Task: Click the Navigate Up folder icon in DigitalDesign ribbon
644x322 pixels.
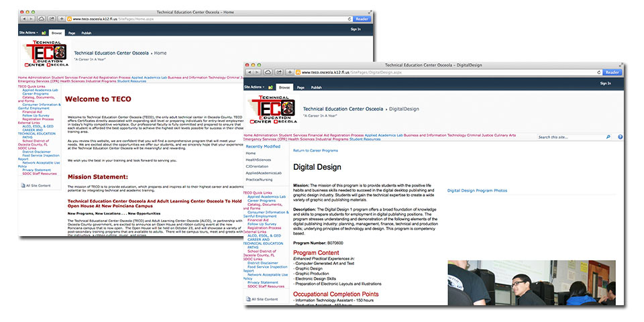Action: tap(270, 87)
